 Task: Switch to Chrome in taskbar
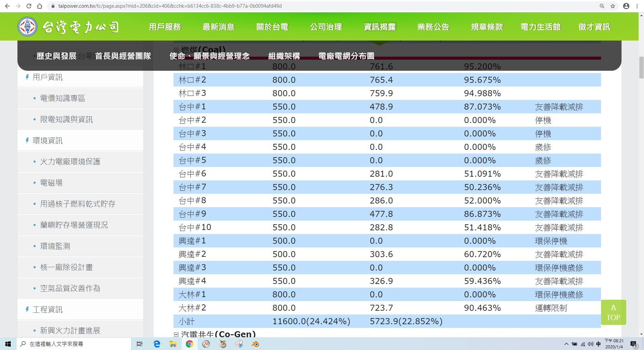(189, 344)
